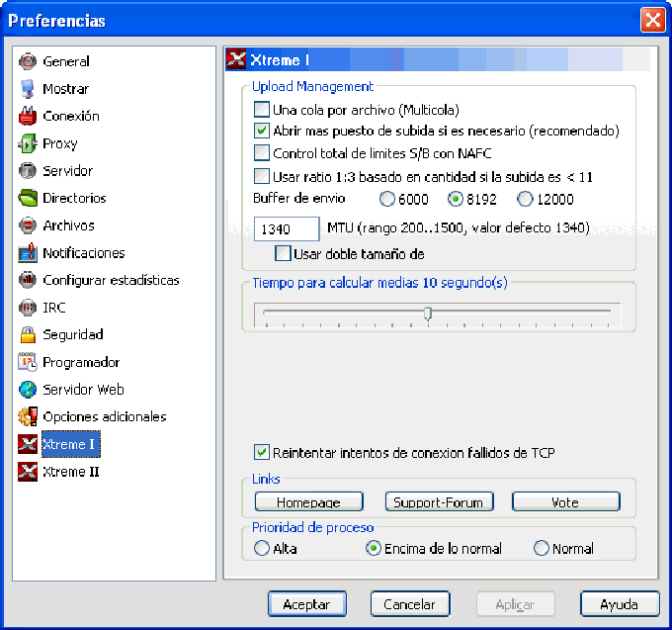Click the Servidor Web globe icon
672x630 pixels.
(28, 390)
